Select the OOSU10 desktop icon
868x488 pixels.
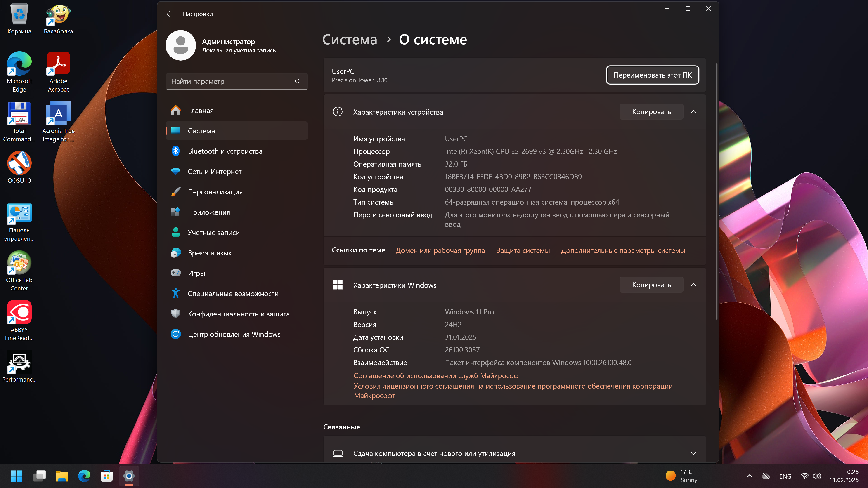[19, 167]
